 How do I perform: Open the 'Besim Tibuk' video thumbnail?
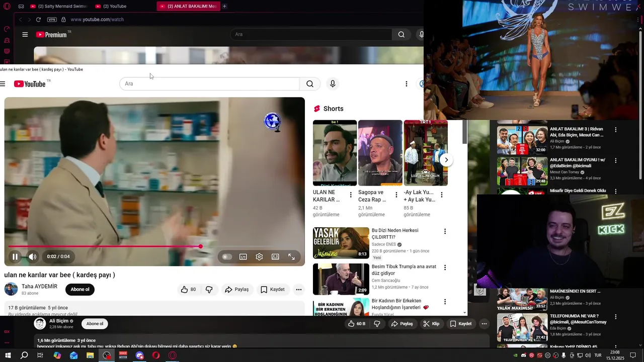point(341,279)
